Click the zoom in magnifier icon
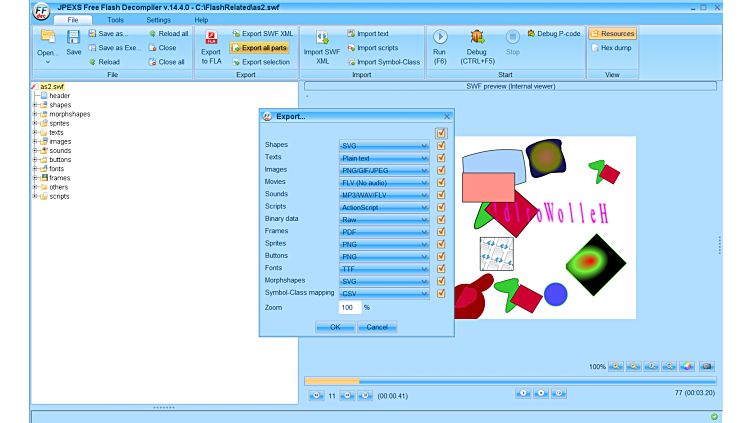752x423 pixels. point(616,366)
